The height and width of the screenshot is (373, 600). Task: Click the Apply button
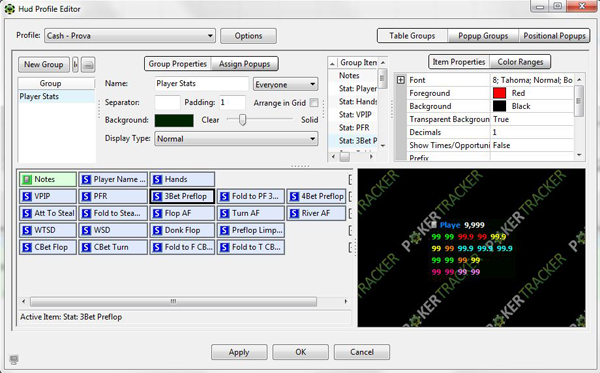239,352
